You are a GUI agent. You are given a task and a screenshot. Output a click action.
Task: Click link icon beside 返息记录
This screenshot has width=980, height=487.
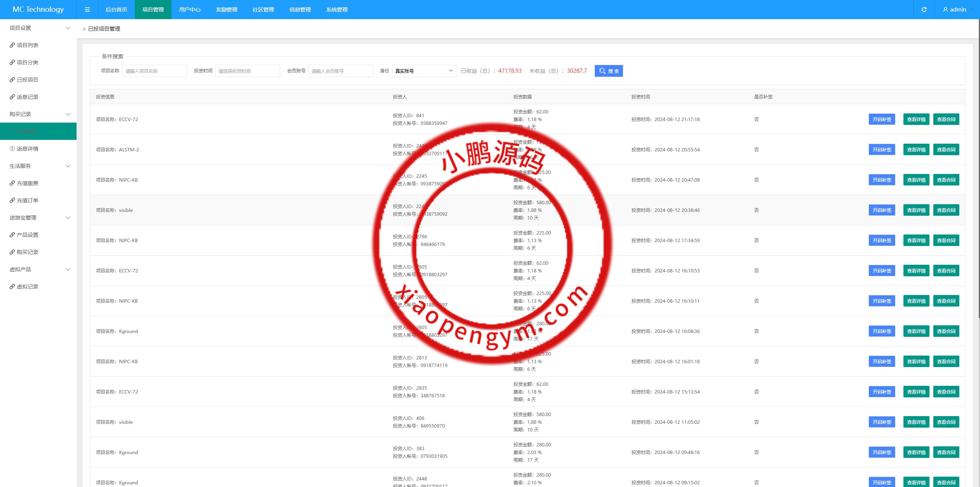coord(12,97)
